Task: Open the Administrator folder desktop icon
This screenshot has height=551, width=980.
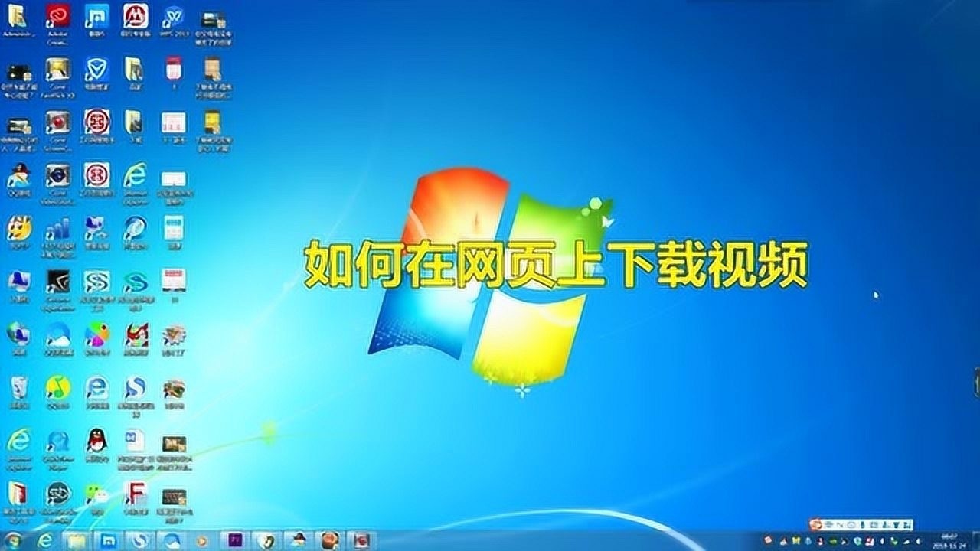Action: click(x=17, y=19)
